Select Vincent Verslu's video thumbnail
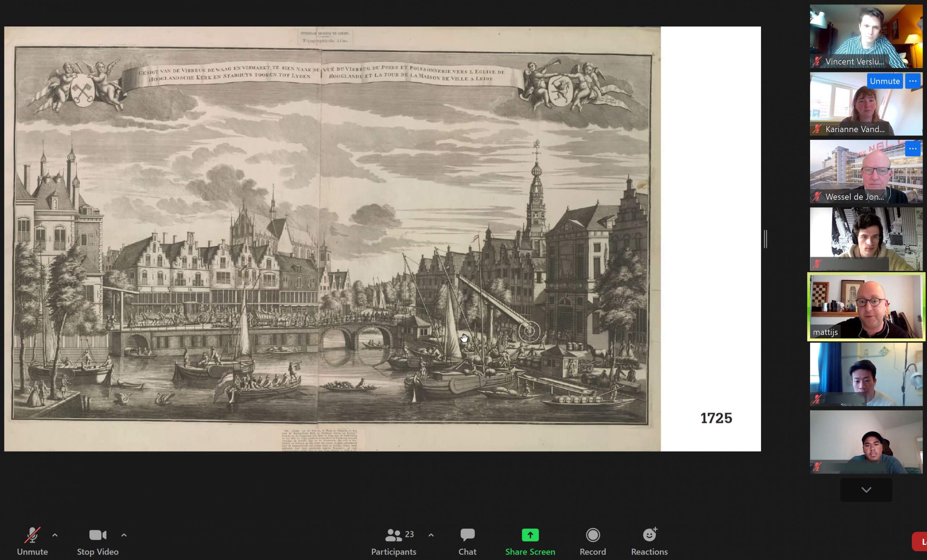Screen dimensions: 927x560 point(866,36)
